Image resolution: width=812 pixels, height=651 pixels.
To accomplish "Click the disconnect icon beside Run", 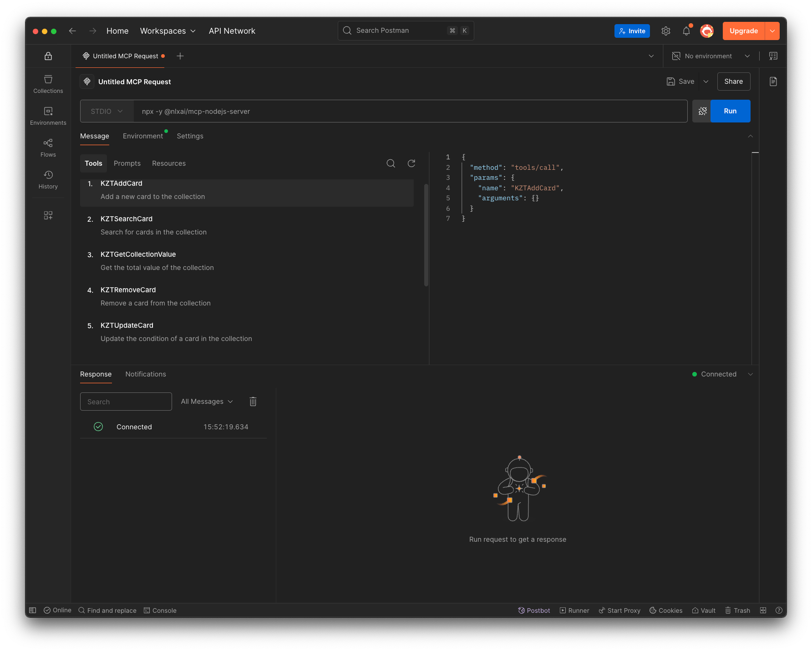I will click(702, 111).
